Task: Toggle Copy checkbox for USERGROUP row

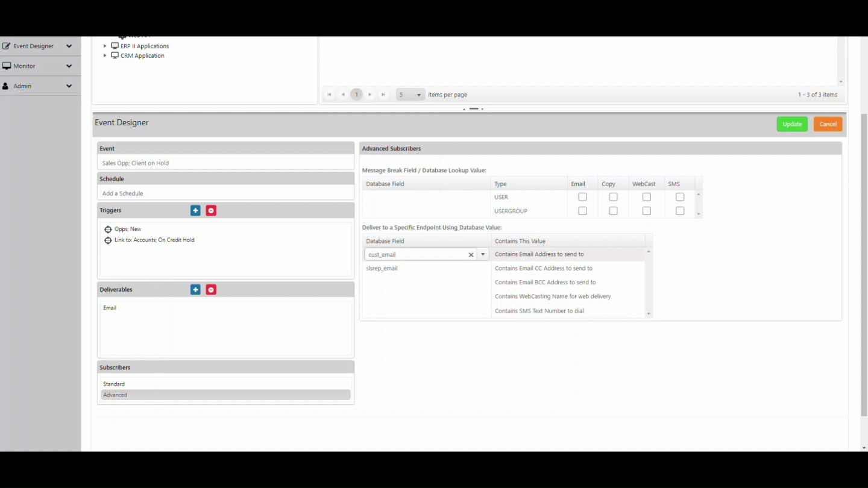Action: [x=613, y=211]
